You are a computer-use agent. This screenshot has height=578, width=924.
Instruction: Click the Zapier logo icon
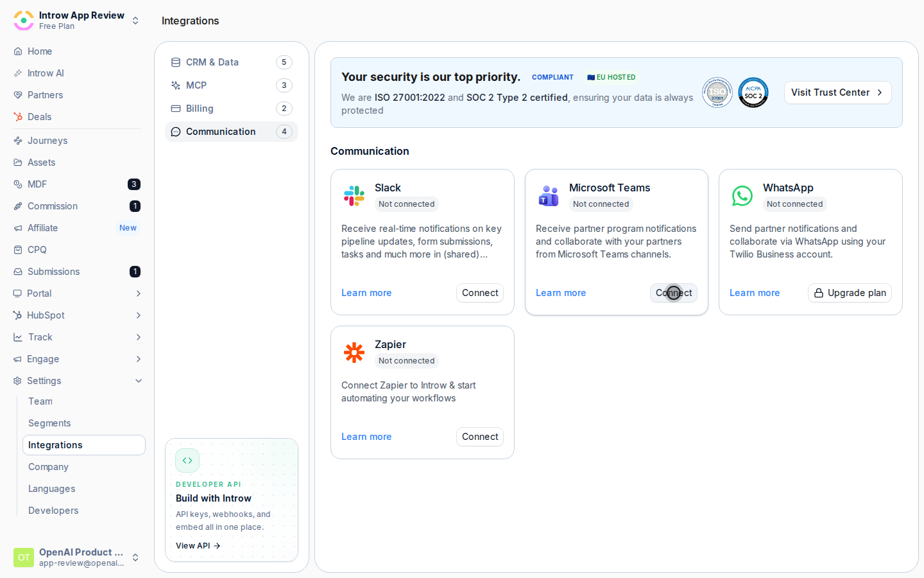[354, 352]
